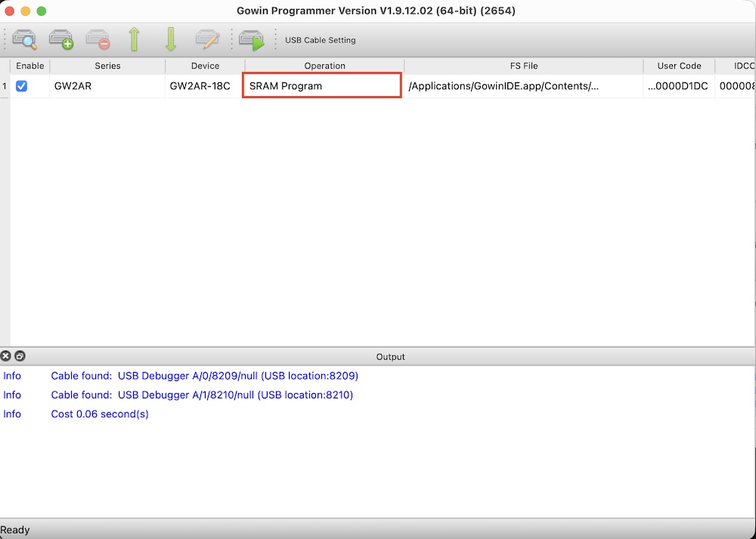The width and height of the screenshot is (756, 539).
Task: Click the Operation column header
Action: 324,66
